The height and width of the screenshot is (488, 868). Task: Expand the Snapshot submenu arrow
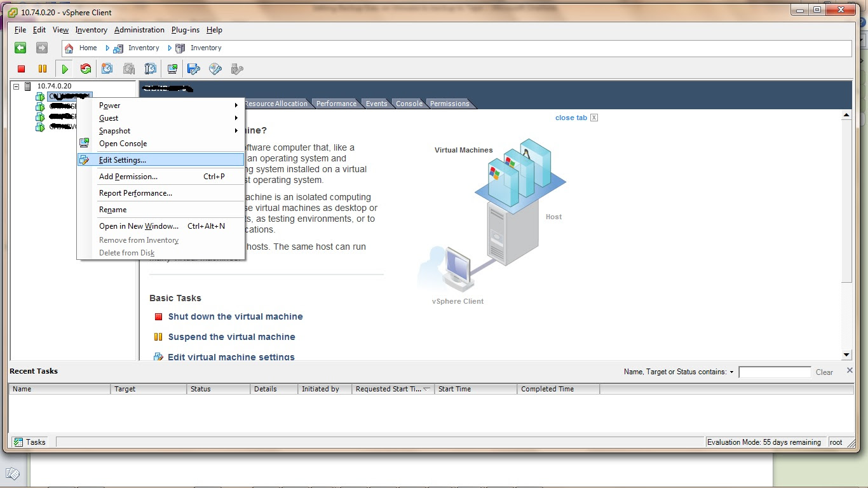pos(236,131)
